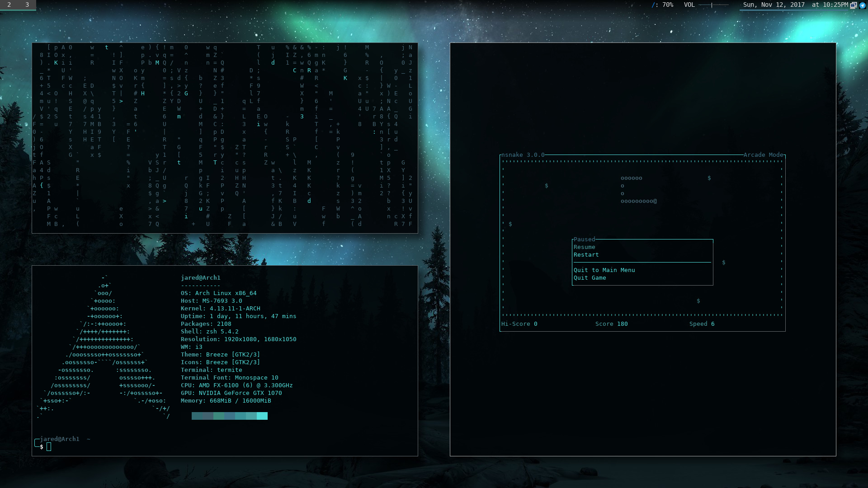Click the network monitor tray icon
This screenshot has height=488, width=868.
coord(854,5)
